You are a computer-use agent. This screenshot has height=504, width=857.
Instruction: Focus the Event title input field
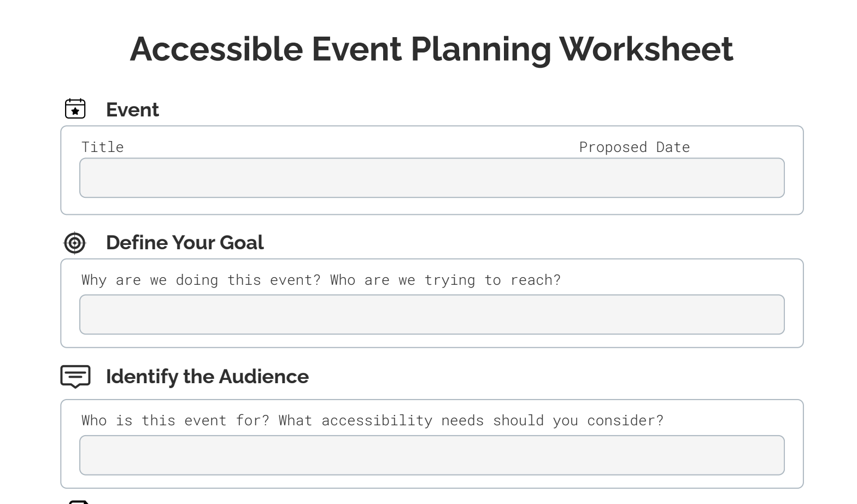coord(432,178)
